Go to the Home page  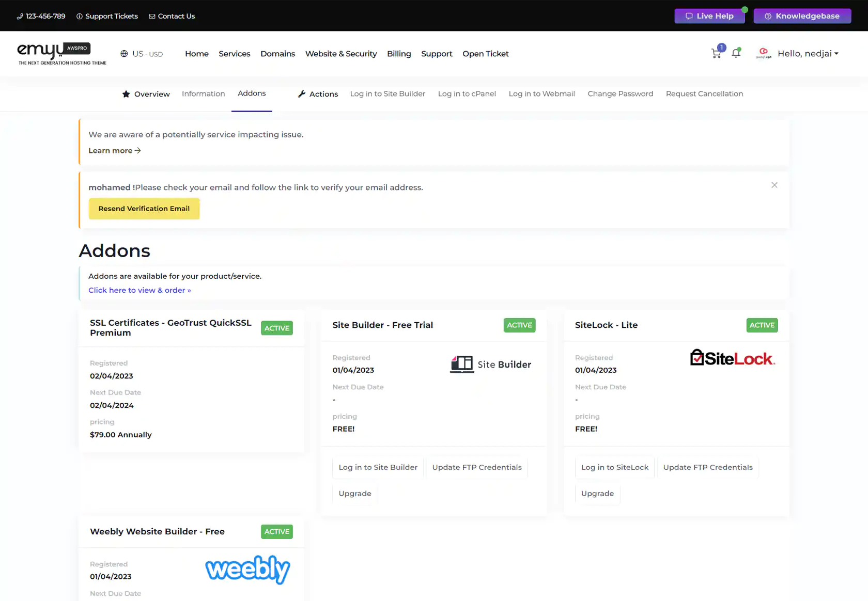(197, 54)
